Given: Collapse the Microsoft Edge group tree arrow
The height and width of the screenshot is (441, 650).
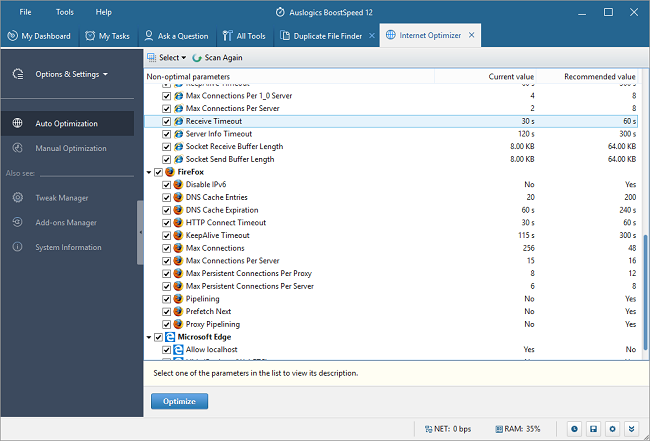Looking at the screenshot, I should (149, 337).
